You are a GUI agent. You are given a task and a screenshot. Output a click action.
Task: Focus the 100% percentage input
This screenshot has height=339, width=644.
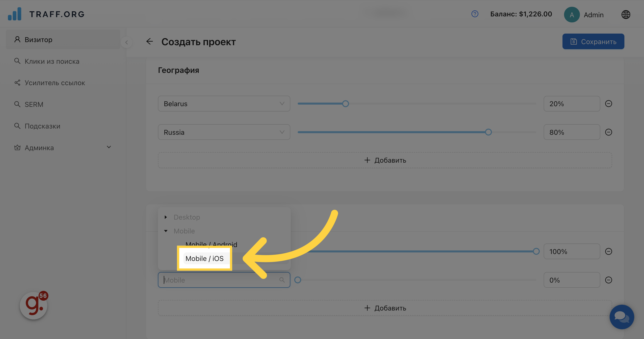pos(572,251)
